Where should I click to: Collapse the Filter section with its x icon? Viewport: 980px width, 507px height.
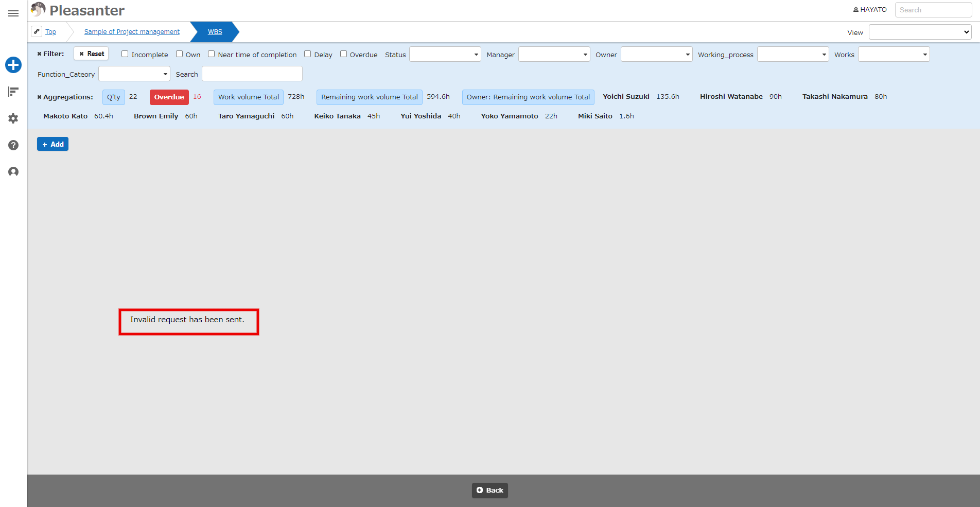tap(39, 54)
